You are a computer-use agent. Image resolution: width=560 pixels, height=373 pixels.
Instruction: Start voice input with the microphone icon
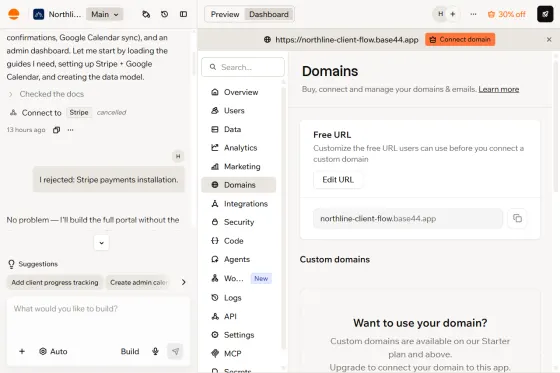pos(155,352)
